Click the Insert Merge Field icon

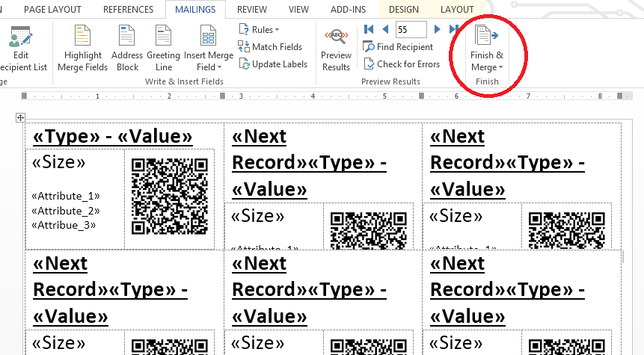pos(208,35)
